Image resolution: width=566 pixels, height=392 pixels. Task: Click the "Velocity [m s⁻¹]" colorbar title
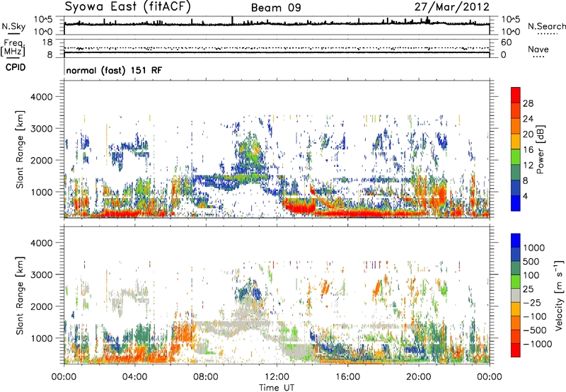pyautogui.click(x=559, y=295)
